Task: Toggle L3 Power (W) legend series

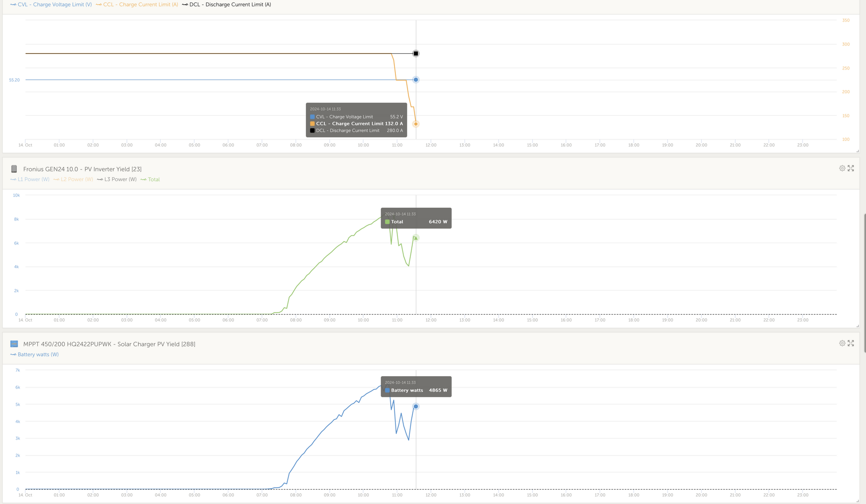Action: pos(117,179)
